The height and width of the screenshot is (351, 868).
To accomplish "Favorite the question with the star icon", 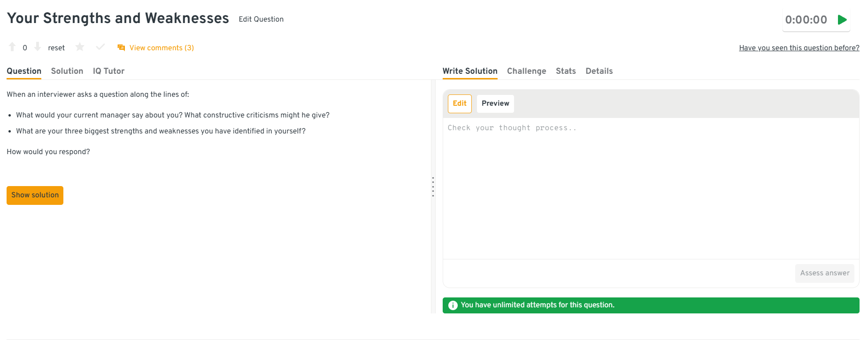I will pyautogui.click(x=80, y=47).
